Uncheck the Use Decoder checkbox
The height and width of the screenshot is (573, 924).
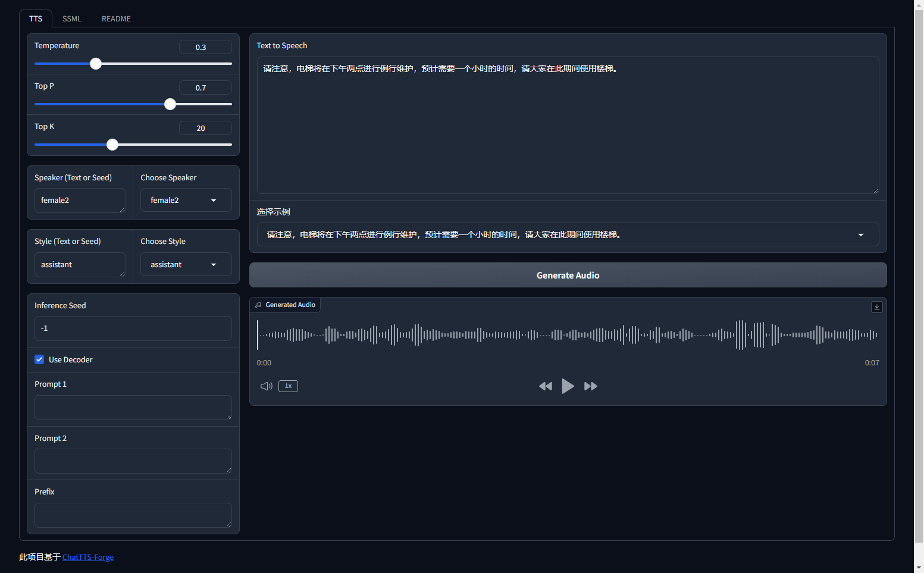(x=39, y=359)
